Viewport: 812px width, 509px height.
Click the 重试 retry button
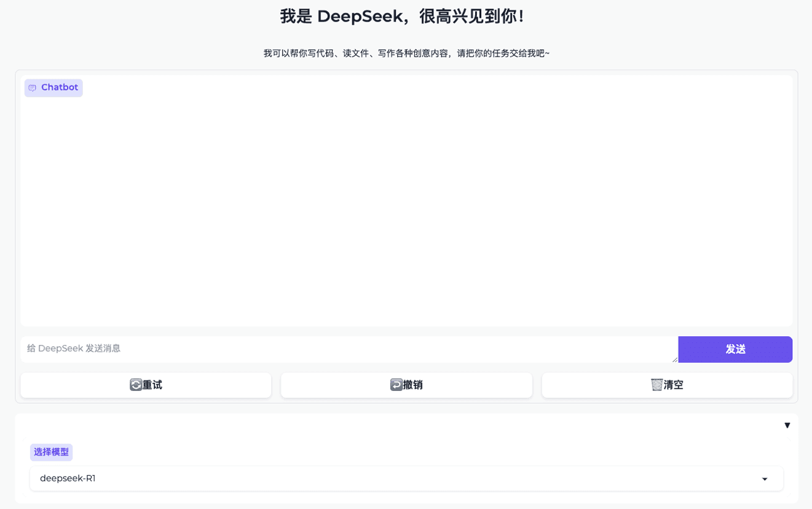[146, 385]
